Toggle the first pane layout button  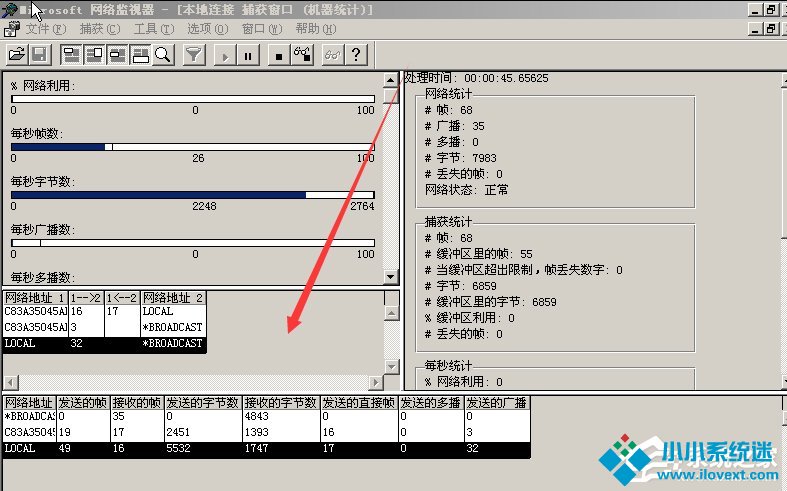coord(71,54)
